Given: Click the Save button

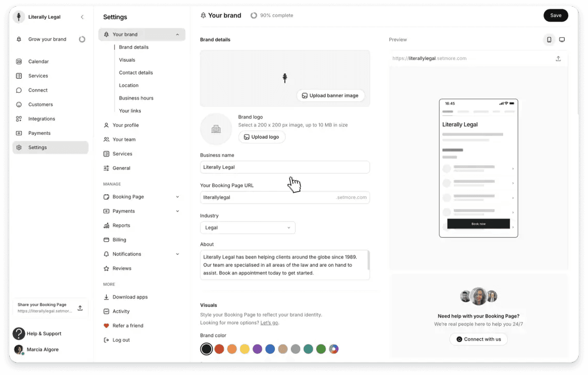Looking at the screenshot, I should point(556,16).
